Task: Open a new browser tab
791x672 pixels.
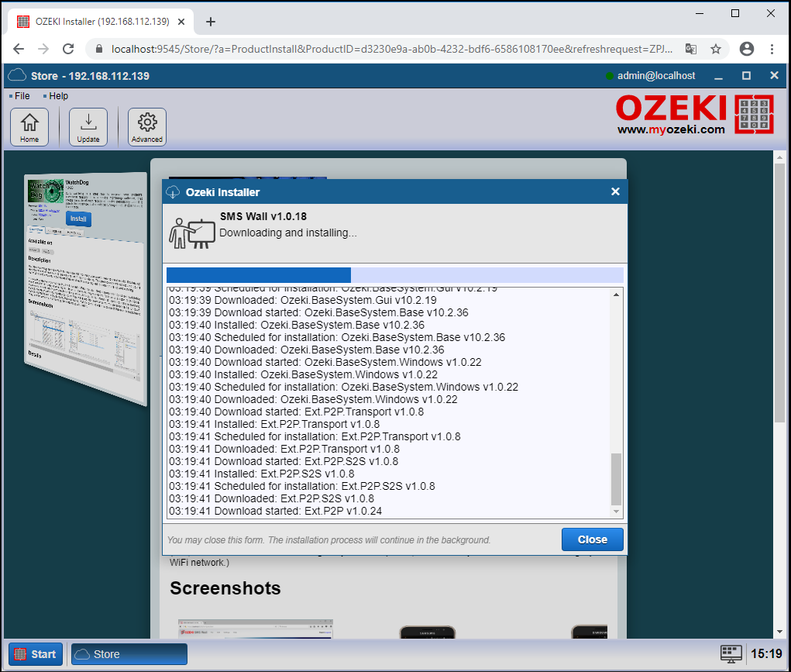Action: pyautogui.click(x=211, y=22)
